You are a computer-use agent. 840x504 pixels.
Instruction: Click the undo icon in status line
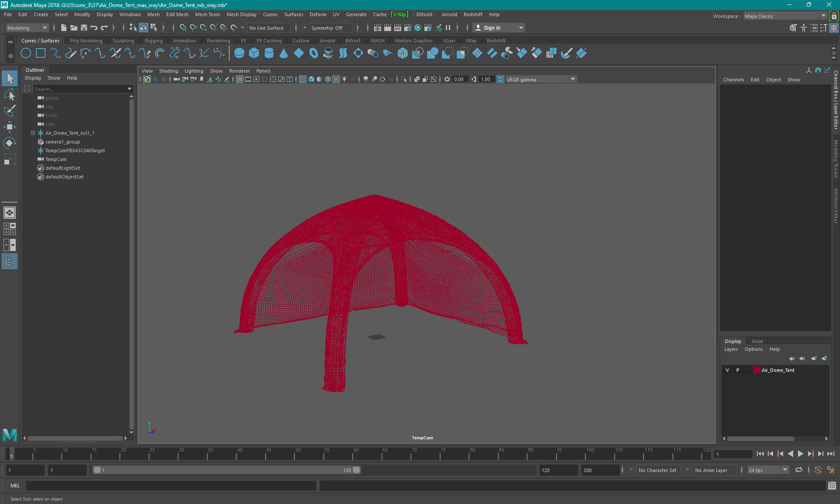(94, 28)
